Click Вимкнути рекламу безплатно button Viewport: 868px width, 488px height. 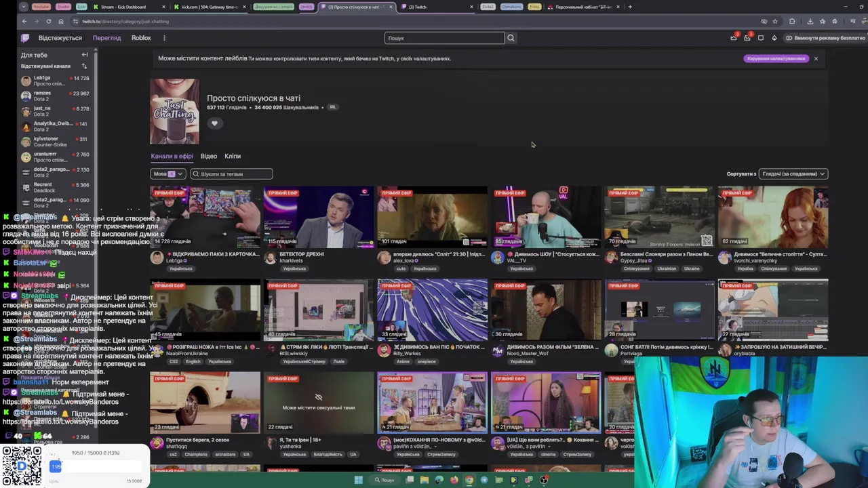click(x=825, y=38)
